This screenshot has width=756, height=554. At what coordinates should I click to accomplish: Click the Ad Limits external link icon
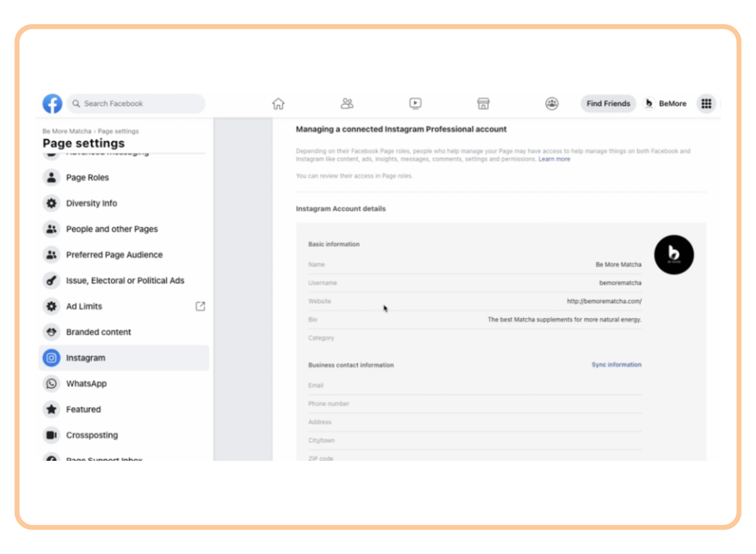coord(200,306)
